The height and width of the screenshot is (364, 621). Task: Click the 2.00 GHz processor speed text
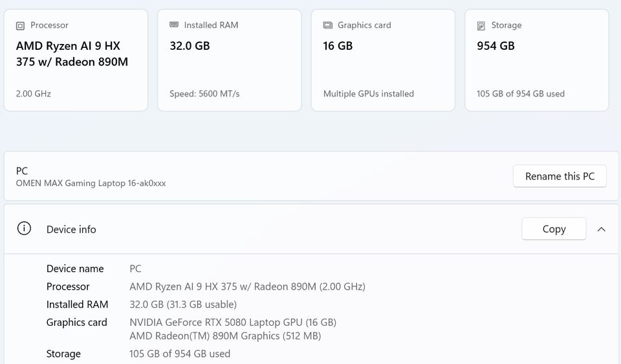33,94
